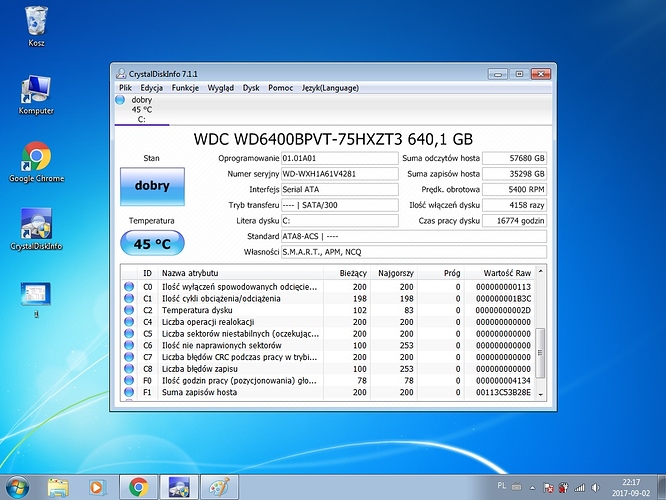Click the Suma zapisów hosta value 35298 GB
The width and height of the screenshot is (666, 500).
click(514, 174)
